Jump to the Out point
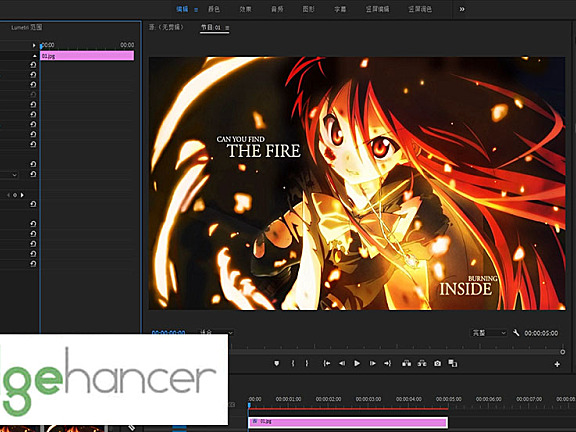This screenshot has height=432, width=576. 388,363
